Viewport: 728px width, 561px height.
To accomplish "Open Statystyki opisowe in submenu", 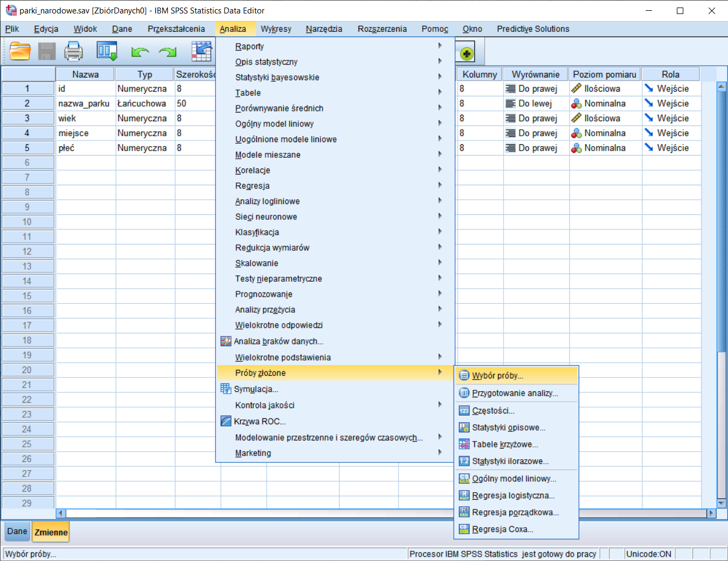I will [516, 427].
